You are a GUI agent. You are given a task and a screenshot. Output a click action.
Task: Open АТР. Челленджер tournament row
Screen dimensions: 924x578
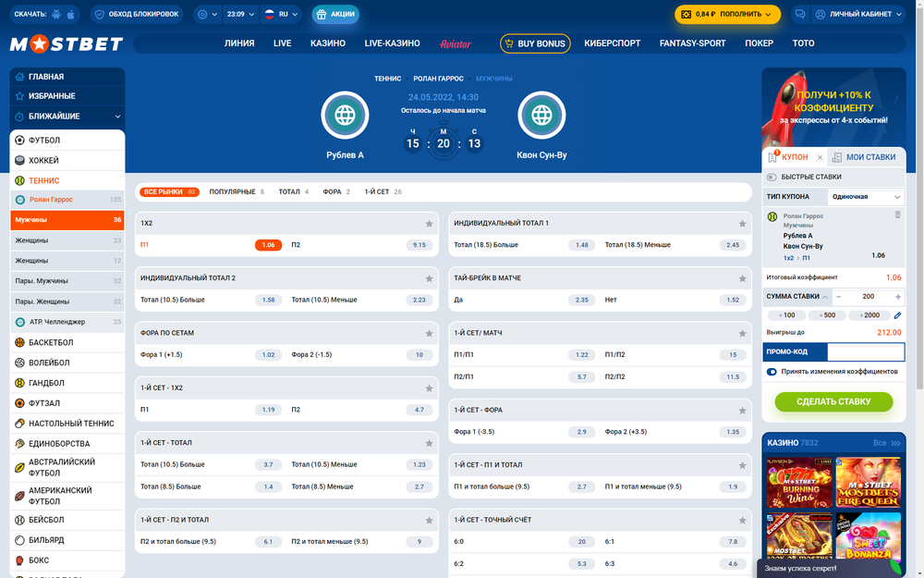point(67,322)
